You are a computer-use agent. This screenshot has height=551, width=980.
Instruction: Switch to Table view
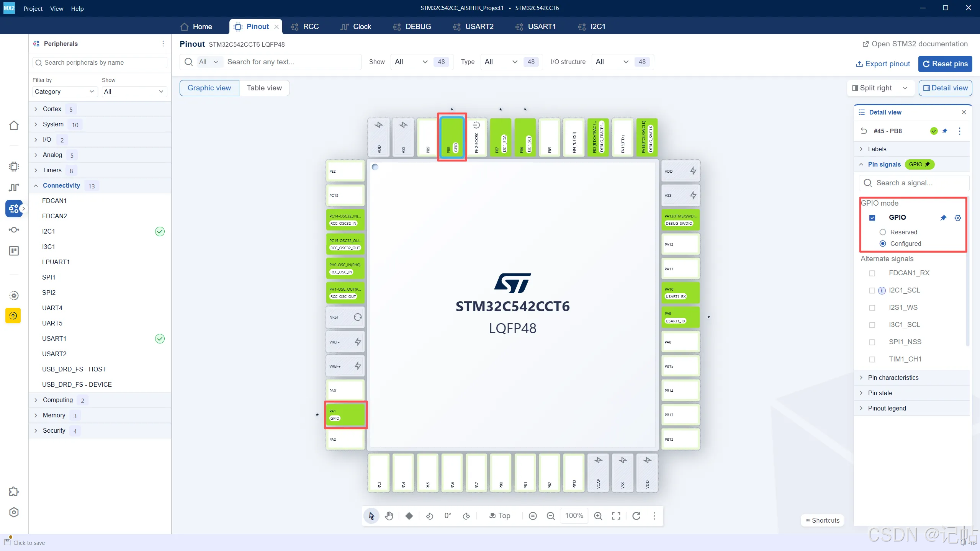[x=264, y=88]
